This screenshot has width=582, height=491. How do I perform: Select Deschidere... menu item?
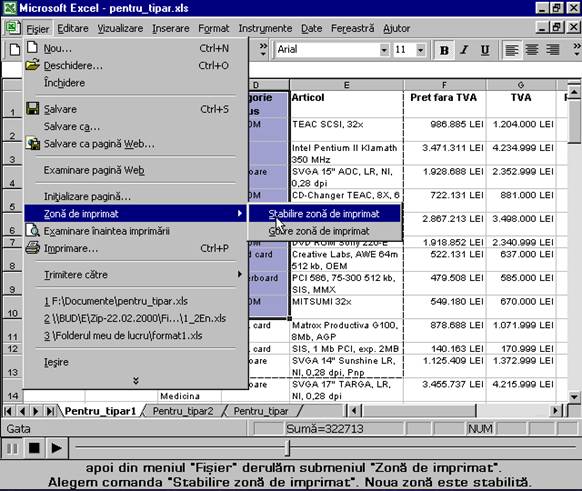click(135, 65)
